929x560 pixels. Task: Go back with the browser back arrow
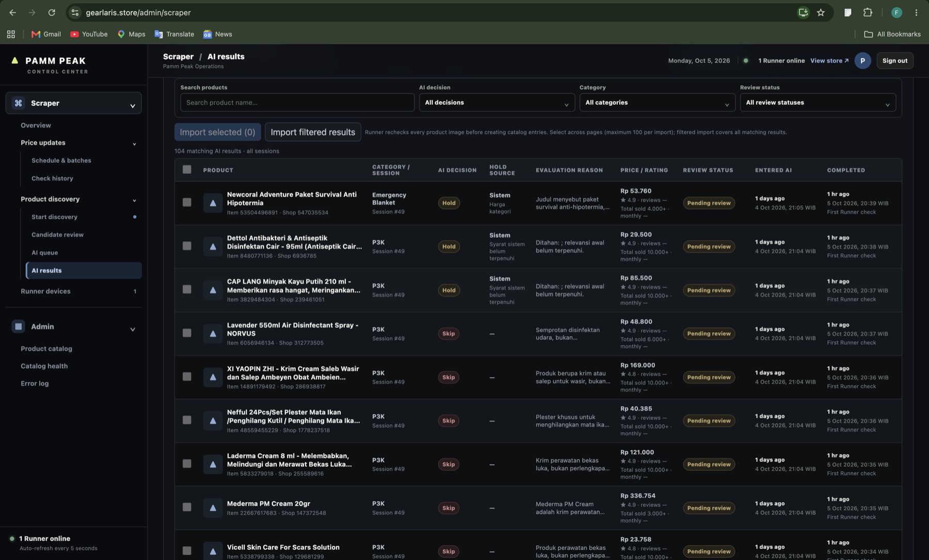(x=12, y=12)
